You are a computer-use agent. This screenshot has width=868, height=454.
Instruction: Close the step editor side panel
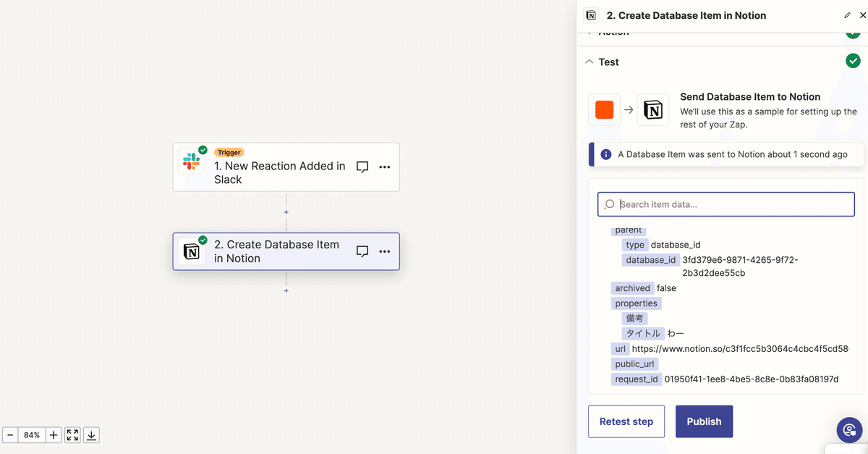coord(861,15)
